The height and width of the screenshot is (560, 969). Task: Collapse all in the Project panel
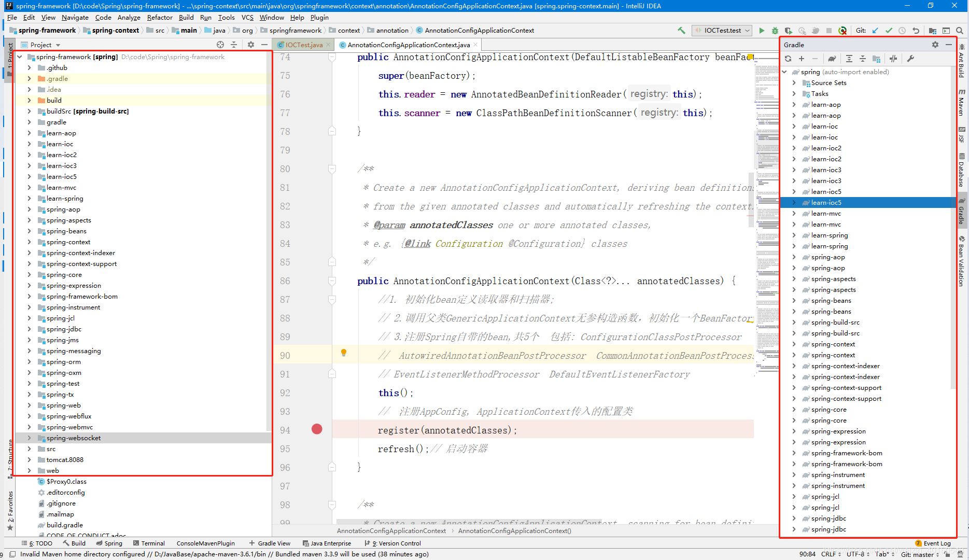[x=234, y=45]
